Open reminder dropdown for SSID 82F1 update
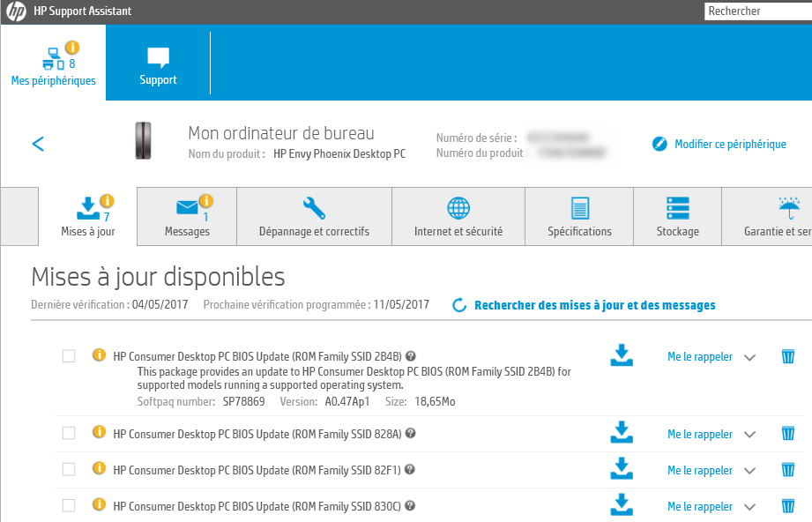 749,471
